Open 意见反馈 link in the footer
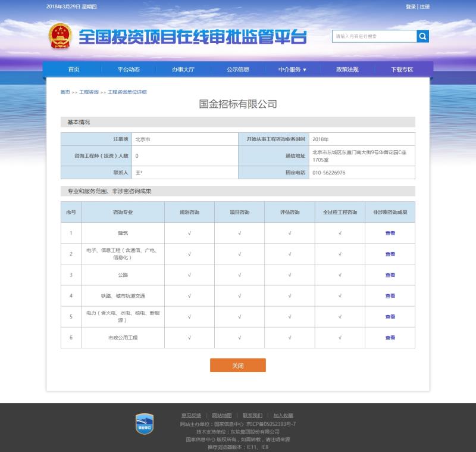 coord(191,415)
